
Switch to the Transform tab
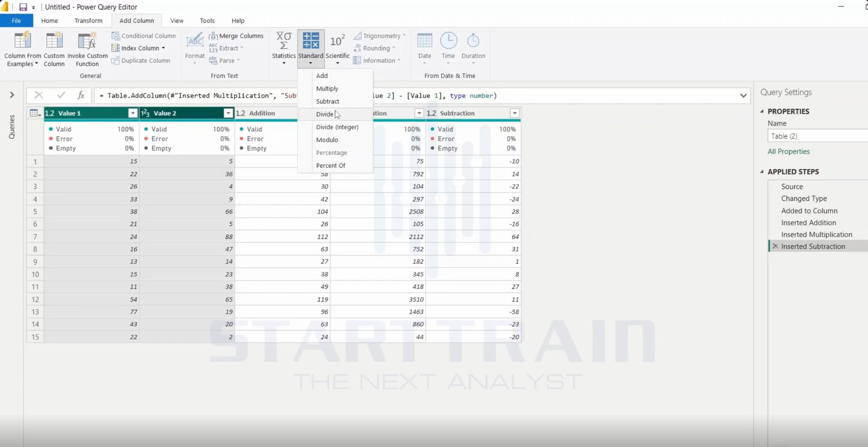88,21
